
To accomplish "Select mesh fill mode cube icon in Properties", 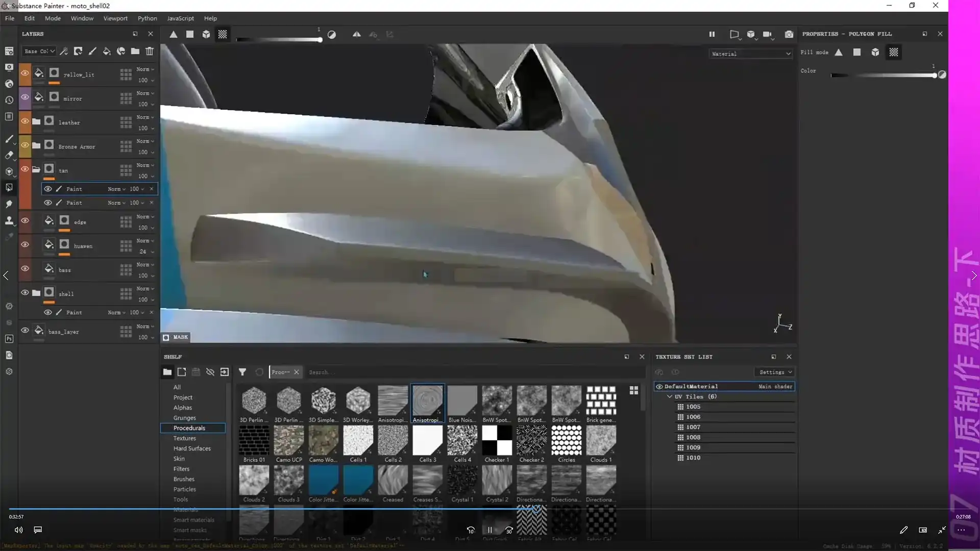I will click(x=875, y=52).
